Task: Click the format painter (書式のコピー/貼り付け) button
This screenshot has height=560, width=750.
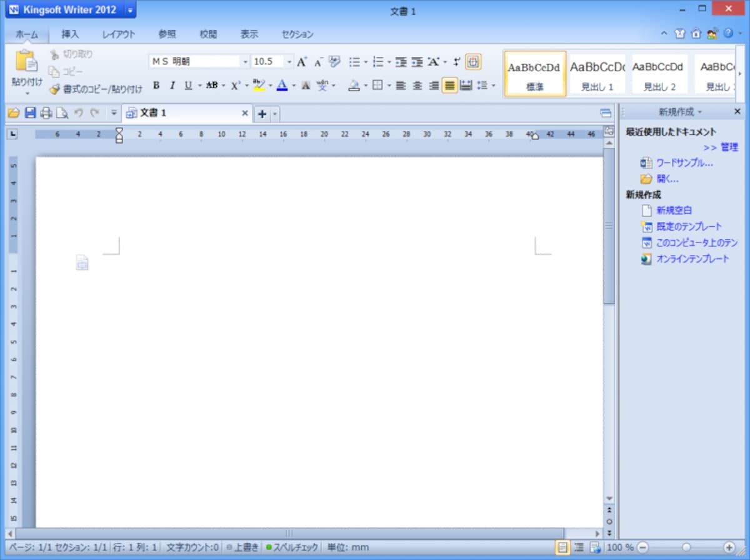Action: click(96, 89)
